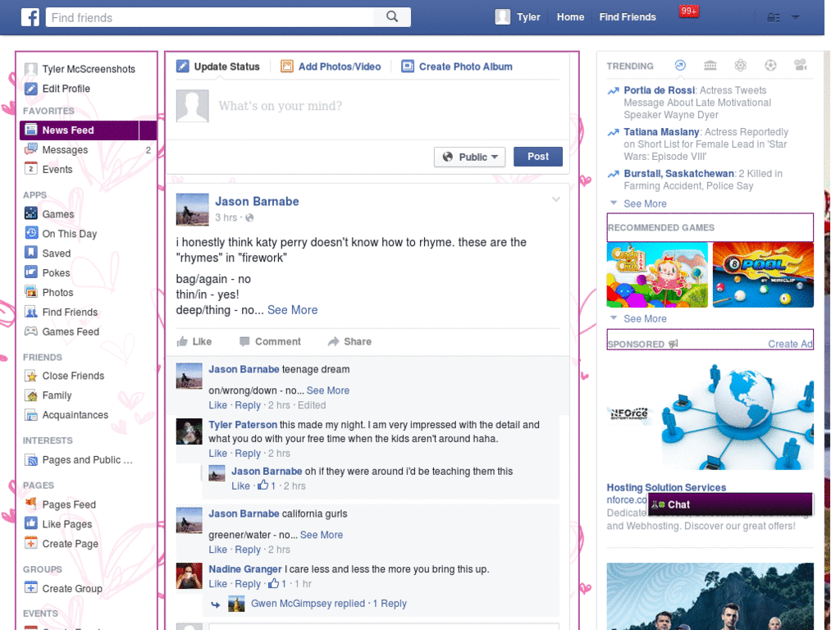Click the Create Ad link
The height and width of the screenshot is (630, 840).
click(790, 344)
